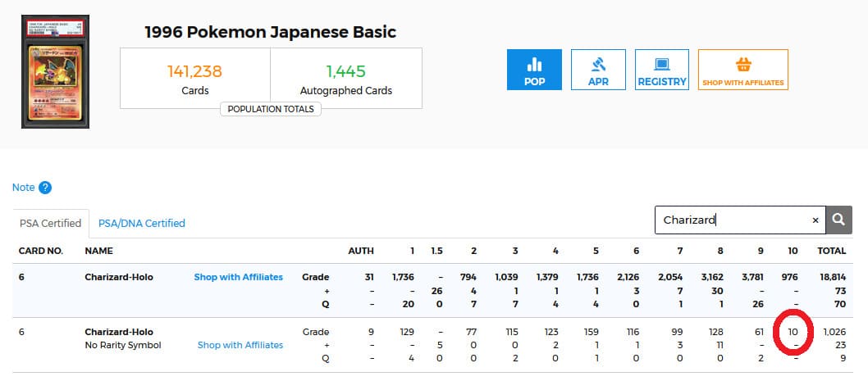Switch to the PSA Certified tab
The image size is (868, 381).
50,223
